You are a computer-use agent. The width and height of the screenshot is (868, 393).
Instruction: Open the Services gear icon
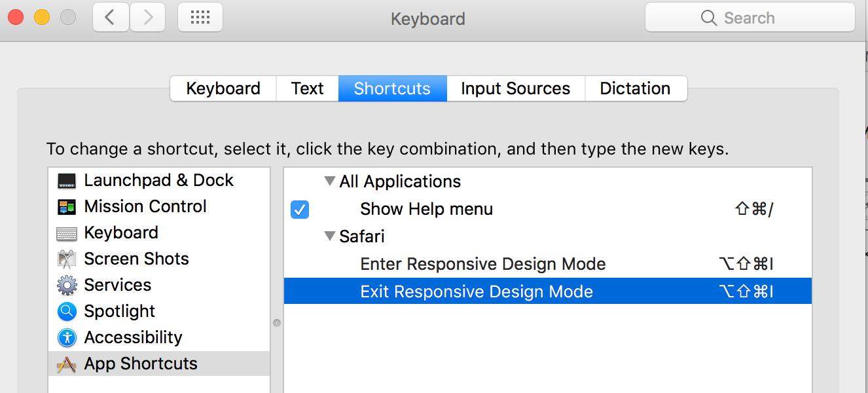[67, 286]
